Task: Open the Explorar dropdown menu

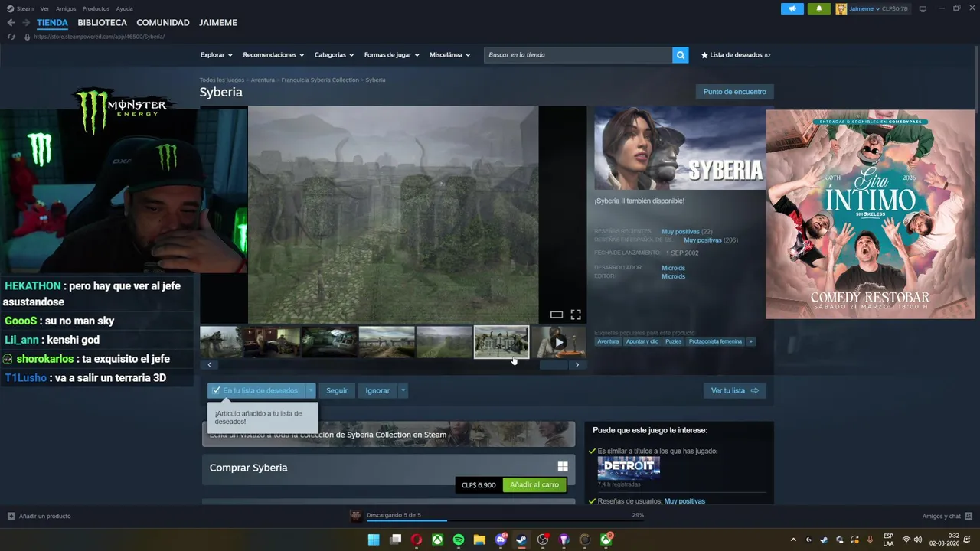Action: [216, 55]
